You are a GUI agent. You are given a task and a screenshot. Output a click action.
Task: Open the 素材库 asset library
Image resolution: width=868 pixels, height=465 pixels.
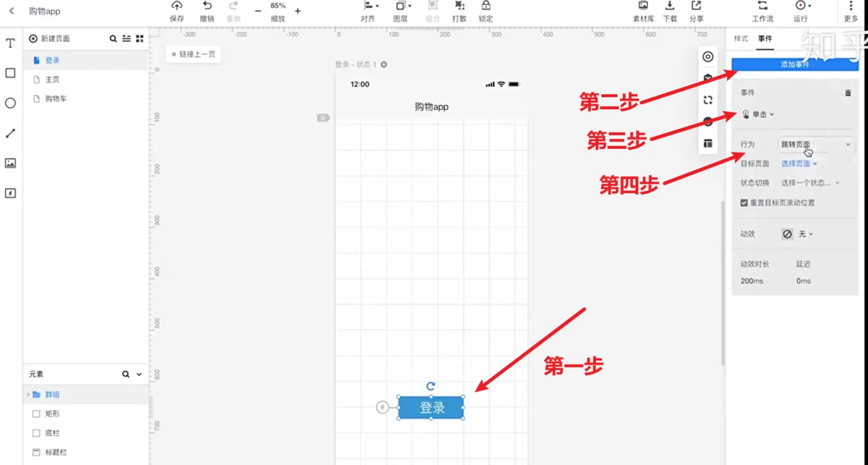(644, 12)
